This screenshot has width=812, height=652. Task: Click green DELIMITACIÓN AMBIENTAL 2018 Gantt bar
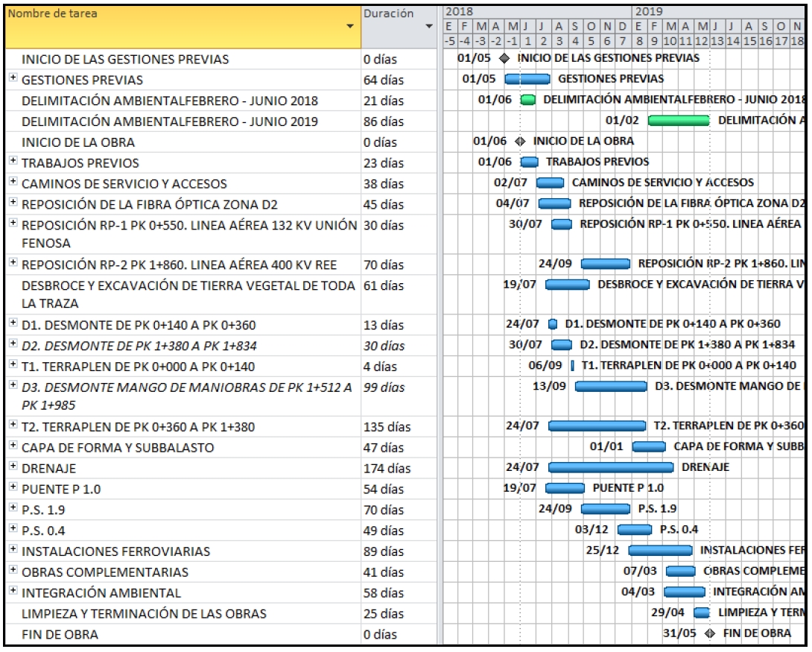pos(527,99)
